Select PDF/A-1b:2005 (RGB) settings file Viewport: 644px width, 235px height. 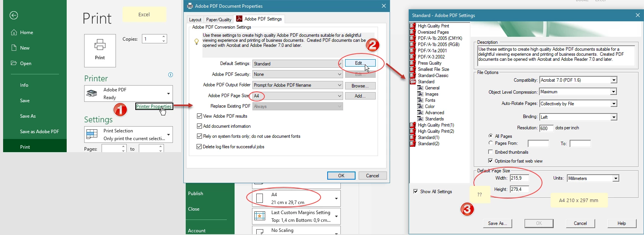[x=438, y=45]
